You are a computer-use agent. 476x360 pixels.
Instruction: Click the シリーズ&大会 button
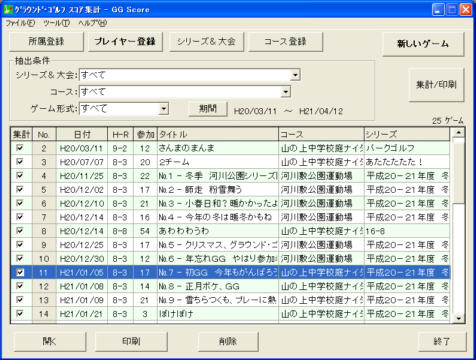pos(206,42)
